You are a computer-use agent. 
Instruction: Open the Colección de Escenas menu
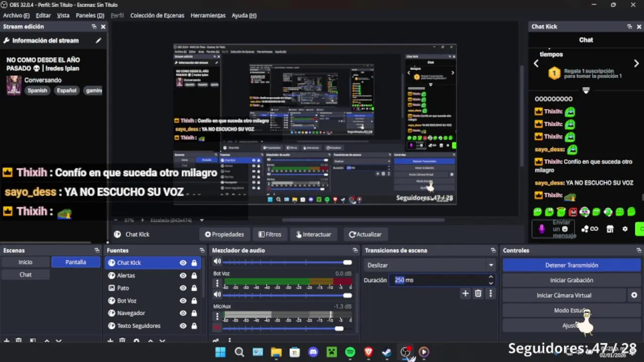click(157, 16)
